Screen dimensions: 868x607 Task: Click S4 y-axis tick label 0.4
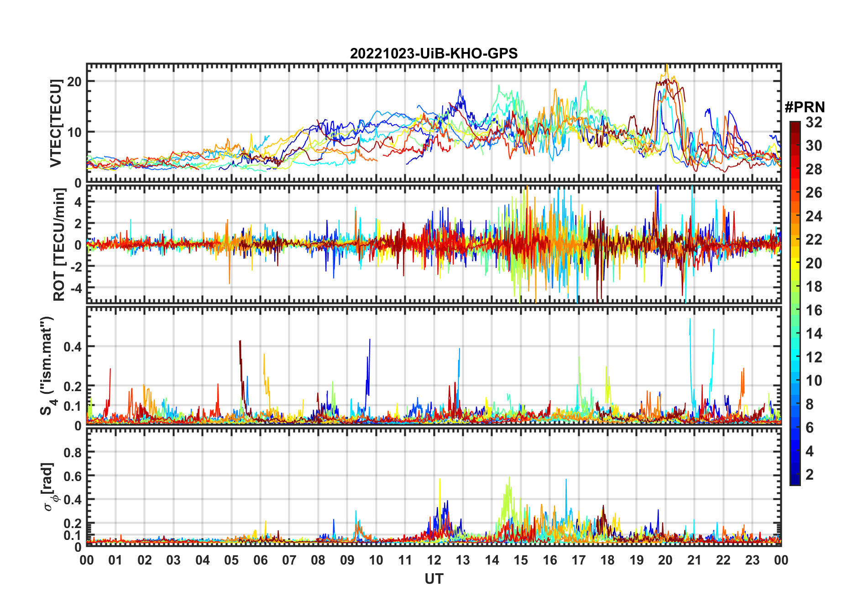tap(73, 347)
